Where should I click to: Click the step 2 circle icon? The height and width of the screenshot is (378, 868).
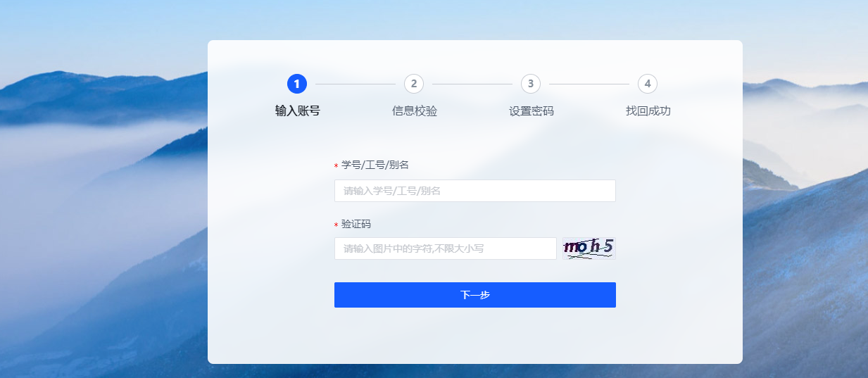pos(414,84)
